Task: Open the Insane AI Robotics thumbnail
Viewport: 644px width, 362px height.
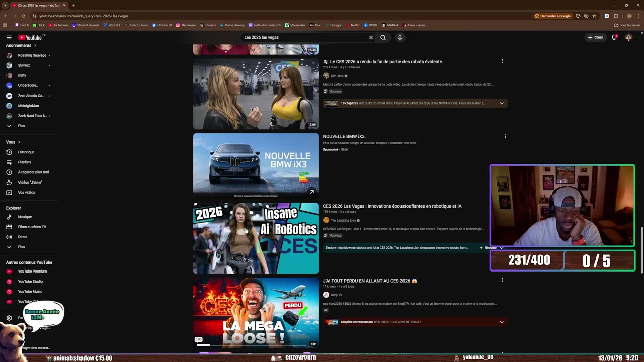Action: [256, 238]
